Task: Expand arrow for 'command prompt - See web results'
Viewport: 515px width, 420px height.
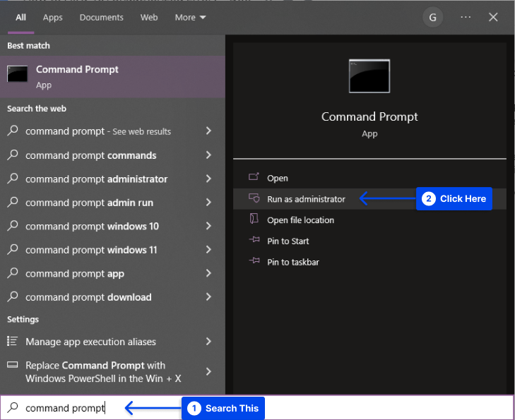Action: (x=208, y=131)
